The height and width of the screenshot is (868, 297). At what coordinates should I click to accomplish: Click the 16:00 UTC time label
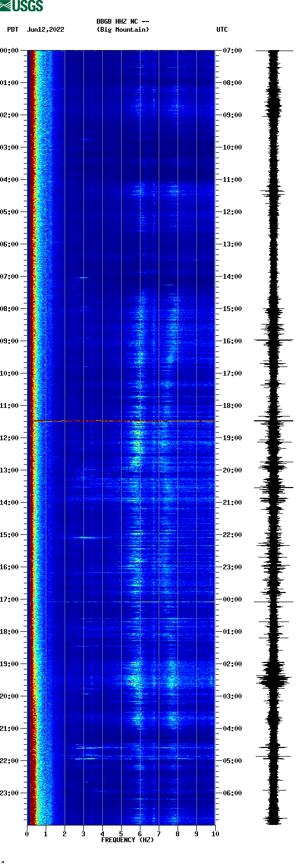point(232,341)
